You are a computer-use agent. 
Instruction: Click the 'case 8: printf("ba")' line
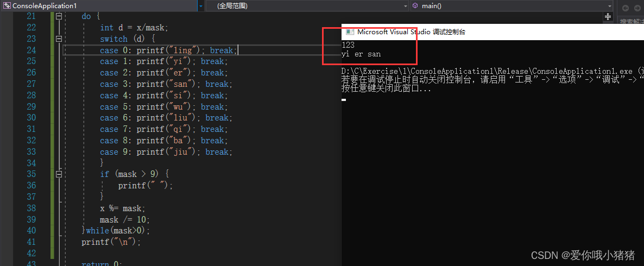coord(164,141)
